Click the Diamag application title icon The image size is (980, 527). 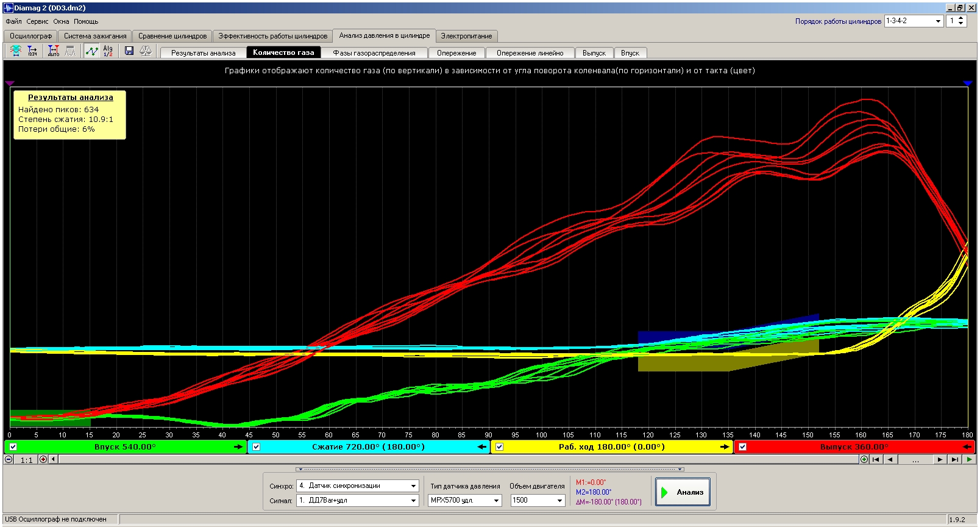(x=8, y=8)
